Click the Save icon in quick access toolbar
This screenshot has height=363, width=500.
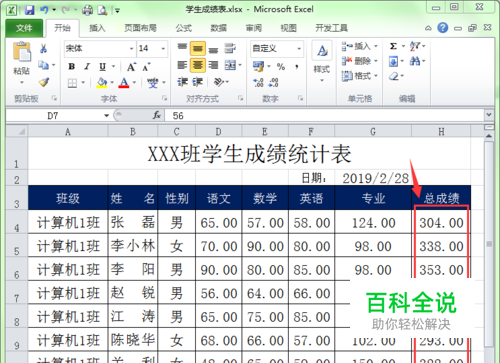click(x=29, y=10)
